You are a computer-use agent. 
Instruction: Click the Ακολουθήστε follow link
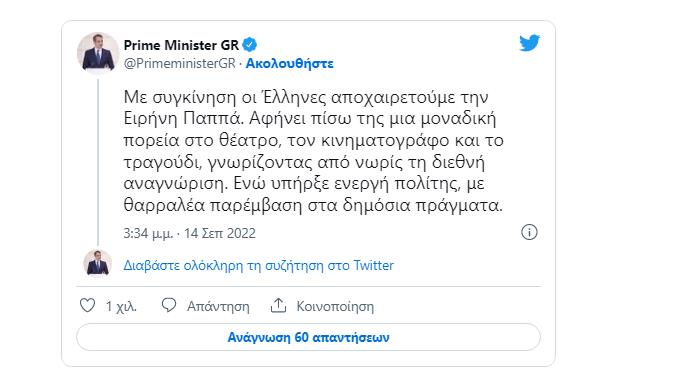[289, 63]
